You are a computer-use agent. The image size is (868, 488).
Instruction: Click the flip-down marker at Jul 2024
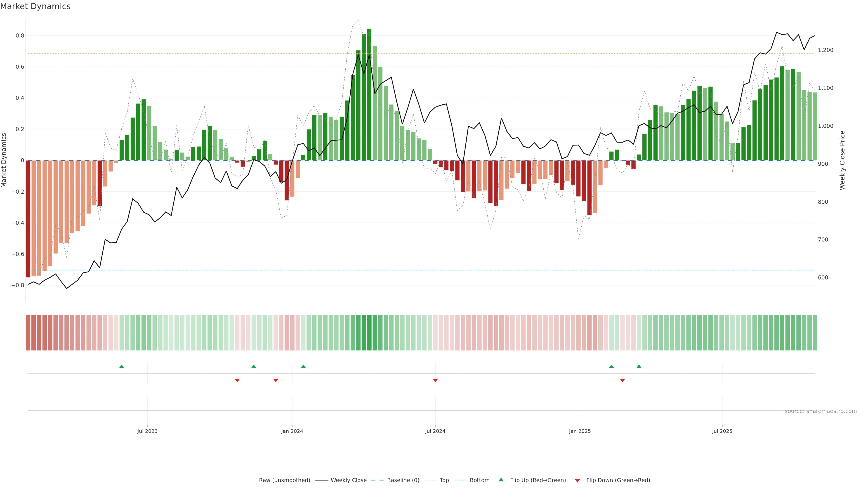click(x=435, y=380)
